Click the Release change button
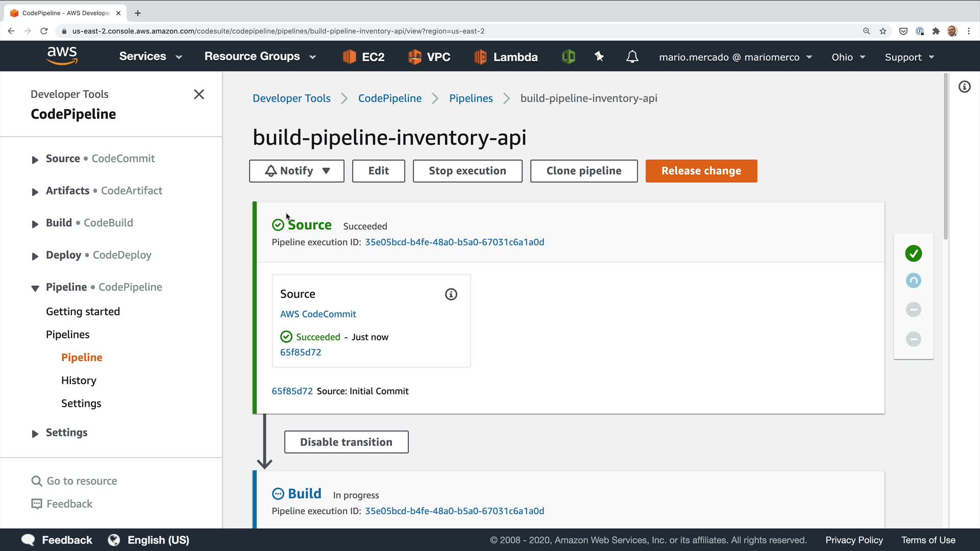The width and height of the screenshot is (980, 551). [x=701, y=171]
